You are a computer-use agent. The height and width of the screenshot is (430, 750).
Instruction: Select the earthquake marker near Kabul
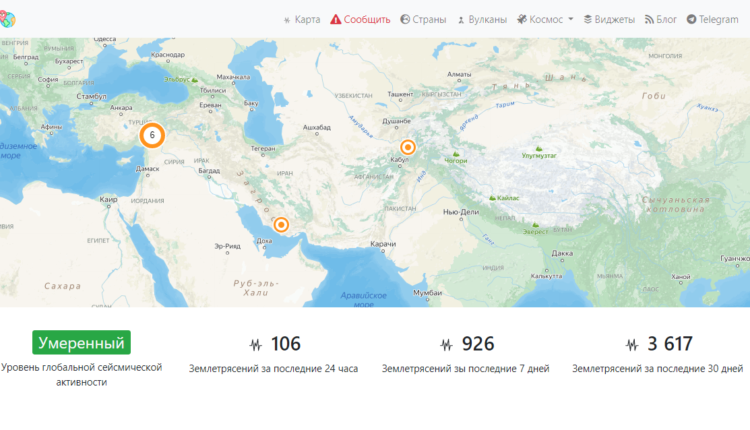pos(407,147)
